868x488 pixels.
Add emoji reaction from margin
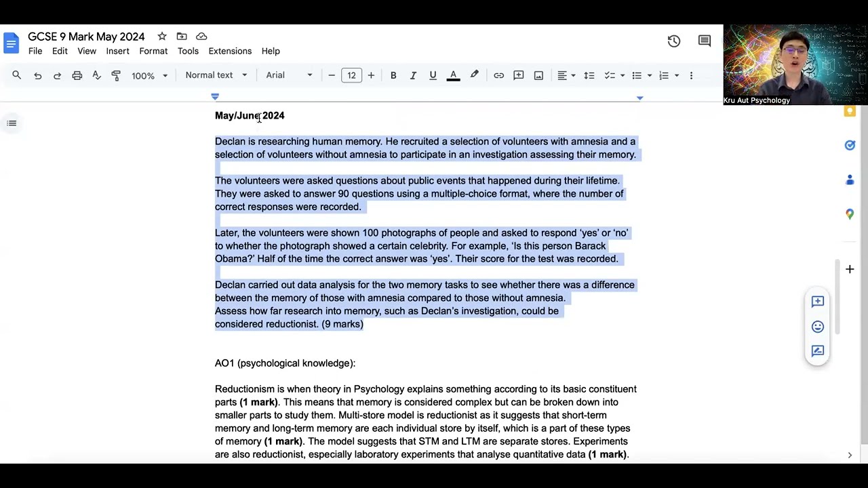click(x=818, y=327)
